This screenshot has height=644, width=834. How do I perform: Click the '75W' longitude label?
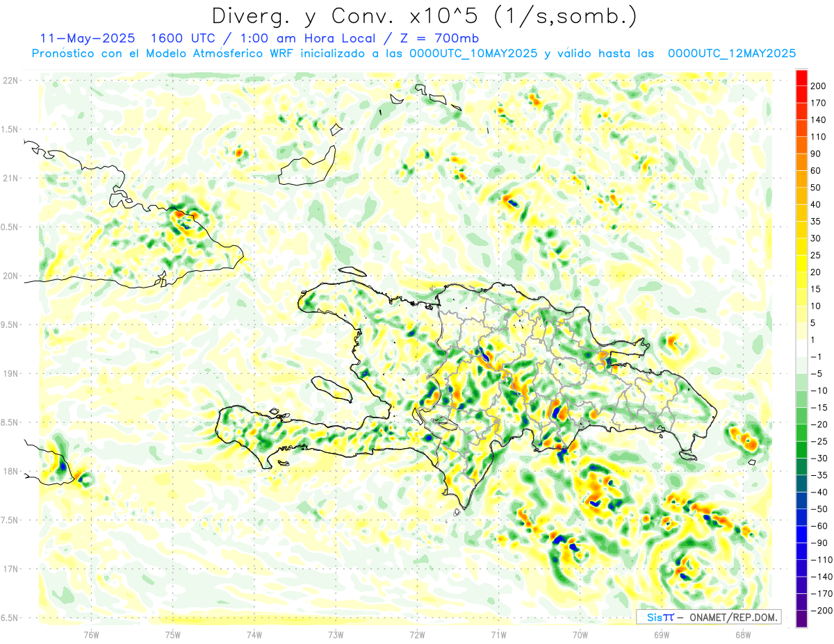173,635
